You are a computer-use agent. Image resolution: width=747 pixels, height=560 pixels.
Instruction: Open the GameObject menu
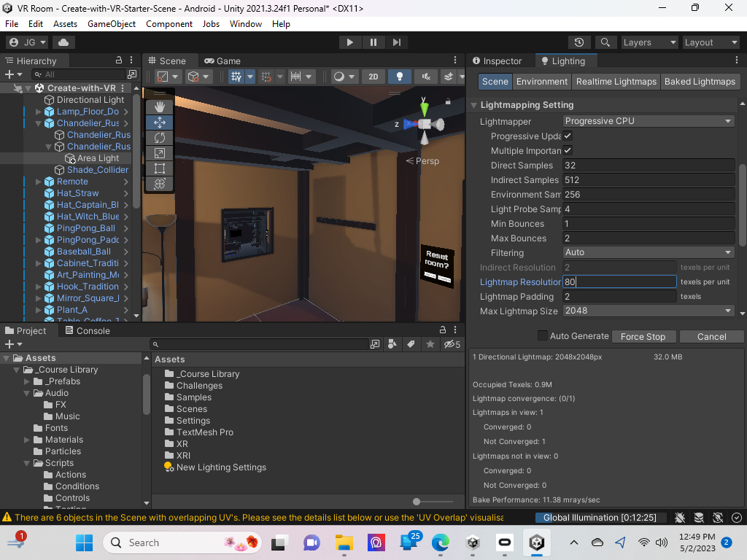[x=112, y=24]
